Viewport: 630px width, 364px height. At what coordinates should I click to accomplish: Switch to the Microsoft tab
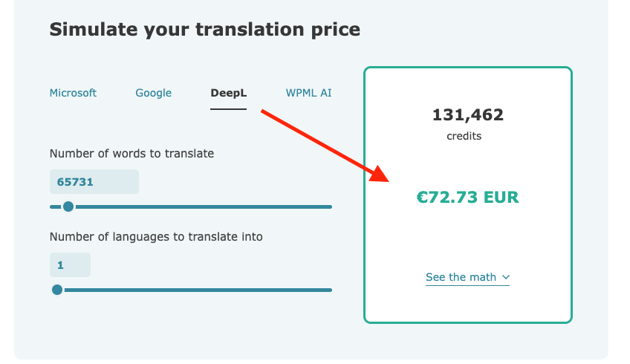[x=73, y=93]
